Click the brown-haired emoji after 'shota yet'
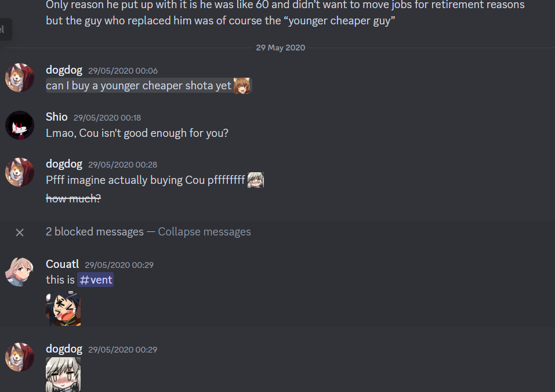The height and width of the screenshot is (392, 555). coord(242,86)
